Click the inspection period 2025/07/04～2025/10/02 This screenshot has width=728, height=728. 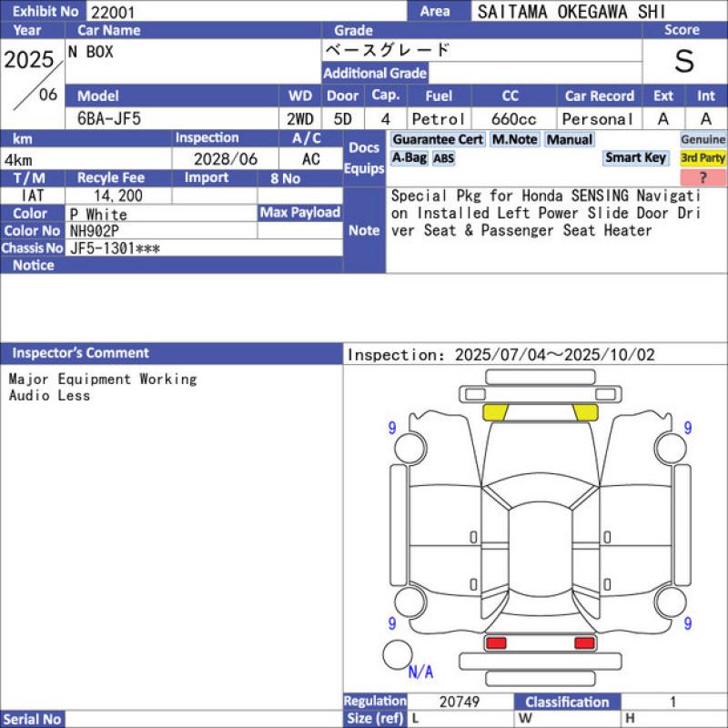coord(555,355)
